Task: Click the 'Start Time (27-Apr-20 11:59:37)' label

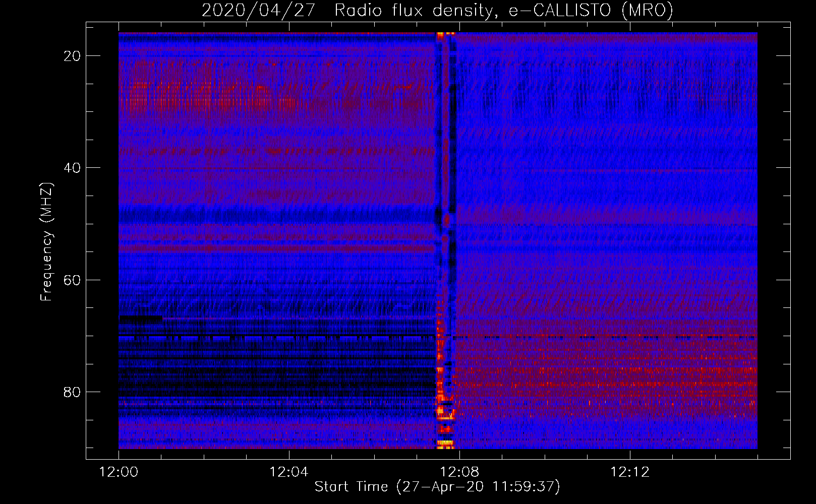Action: (x=437, y=487)
